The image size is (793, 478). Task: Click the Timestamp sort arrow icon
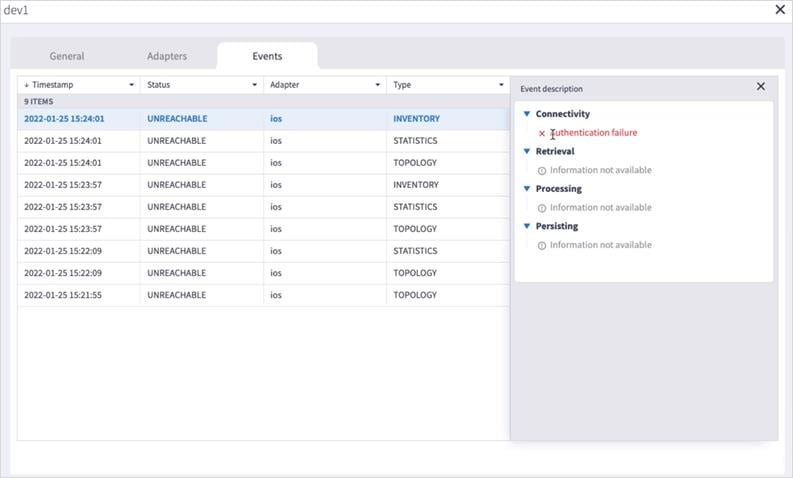click(26, 85)
